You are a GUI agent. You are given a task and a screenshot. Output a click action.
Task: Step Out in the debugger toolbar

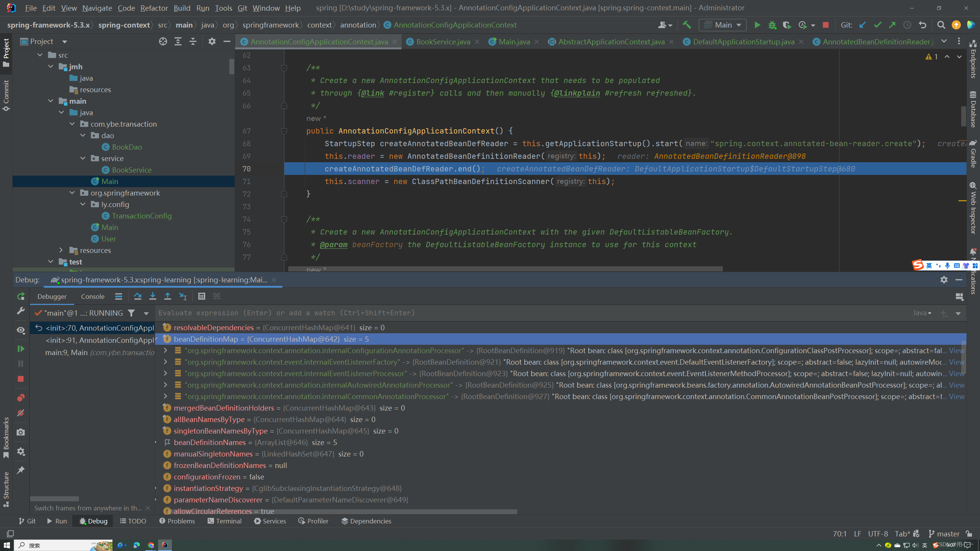pos(168,296)
